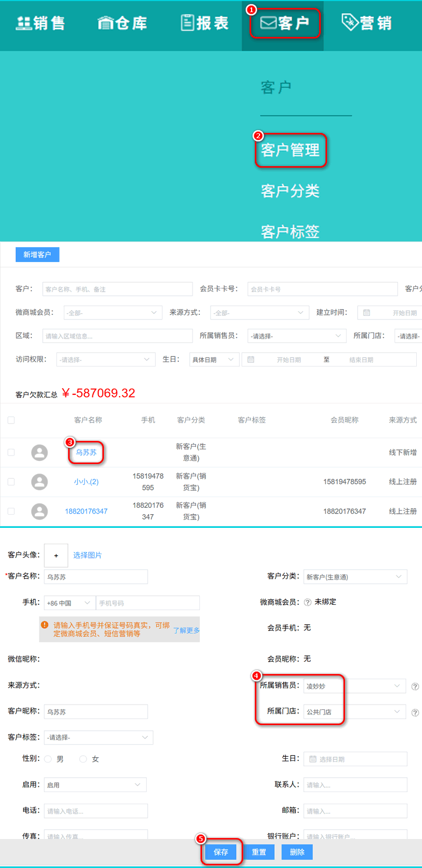Select the 男 gender radio button

pyautogui.click(x=48, y=759)
